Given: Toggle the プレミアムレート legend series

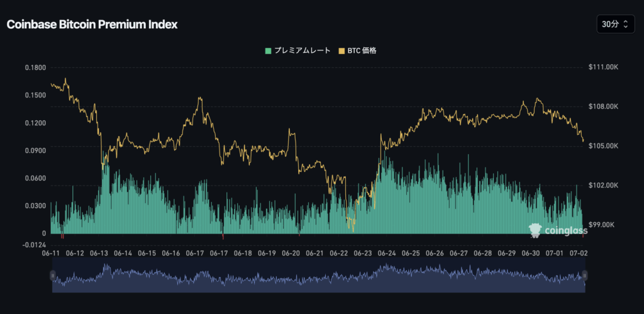Looking at the screenshot, I should (x=297, y=50).
